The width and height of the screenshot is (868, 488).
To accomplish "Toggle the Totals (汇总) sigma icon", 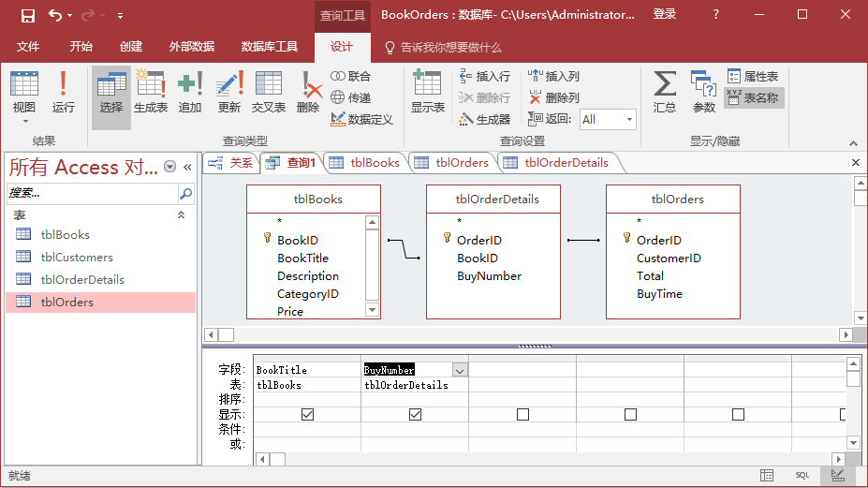I will [x=665, y=92].
